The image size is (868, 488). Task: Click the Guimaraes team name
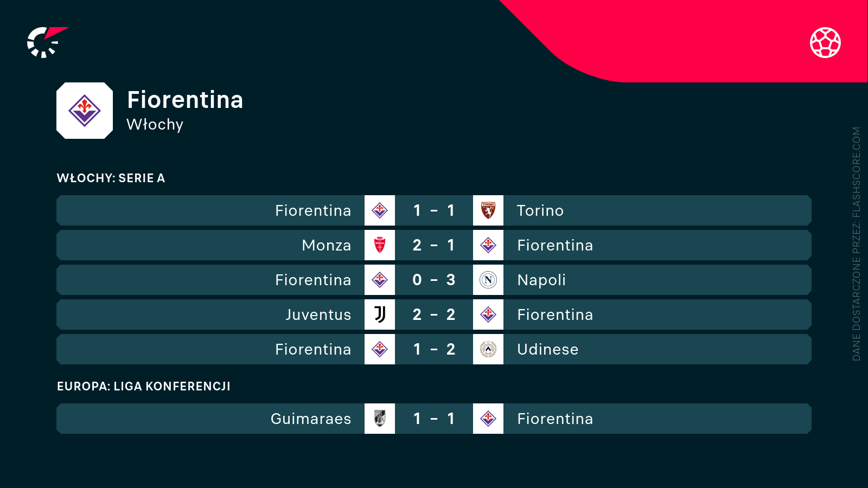coord(311,419)
